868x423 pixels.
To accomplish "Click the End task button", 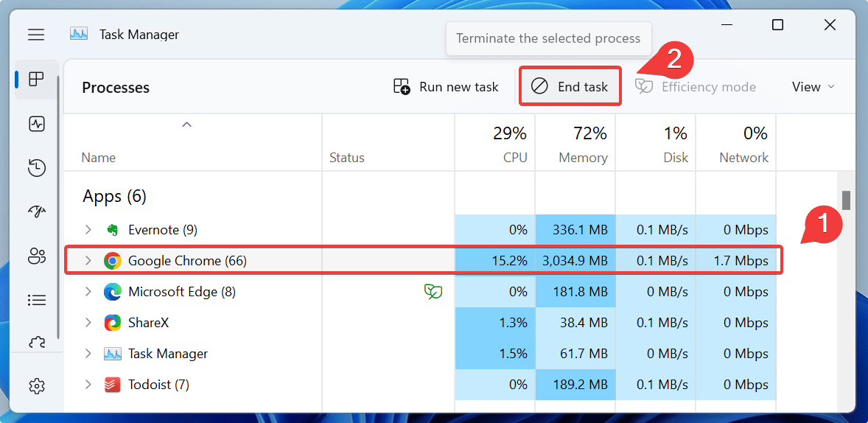I will [x=570, y=87].
